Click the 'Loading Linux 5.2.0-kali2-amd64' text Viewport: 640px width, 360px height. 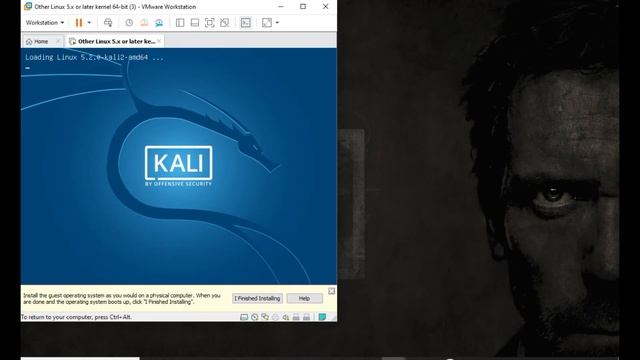[94, 58]
